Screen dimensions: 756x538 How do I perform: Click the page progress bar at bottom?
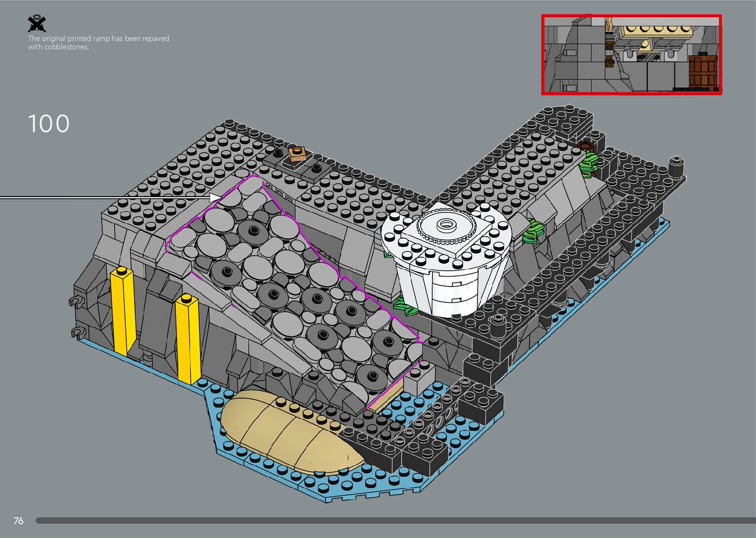pyautogui.click(x=395, y=520)
